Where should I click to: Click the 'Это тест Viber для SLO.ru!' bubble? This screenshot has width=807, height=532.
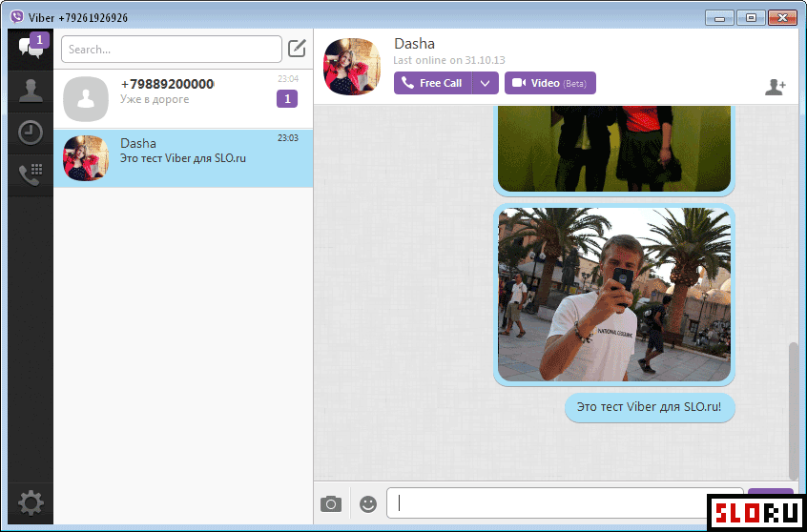[x=650, y=407]
